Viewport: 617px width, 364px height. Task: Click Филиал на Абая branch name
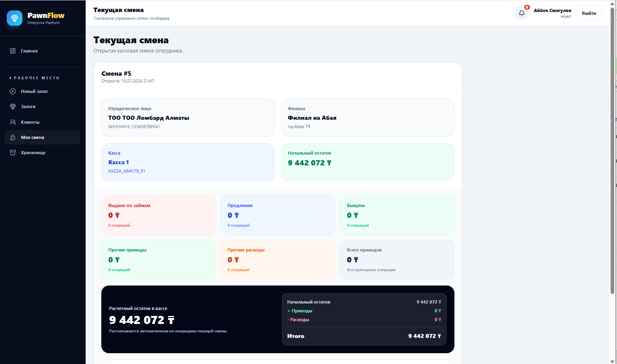tap(312, 118)
